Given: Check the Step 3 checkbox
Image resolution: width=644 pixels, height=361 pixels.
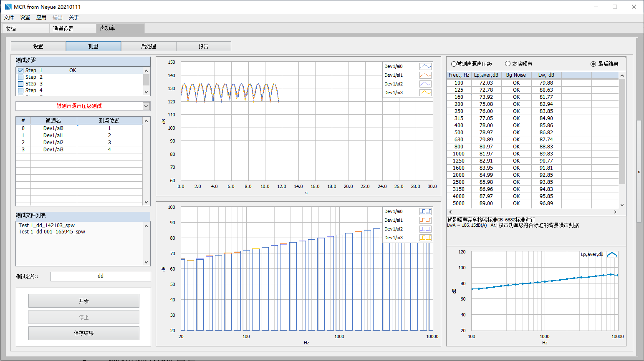Looking at the screenshot, I should [20, 84].
